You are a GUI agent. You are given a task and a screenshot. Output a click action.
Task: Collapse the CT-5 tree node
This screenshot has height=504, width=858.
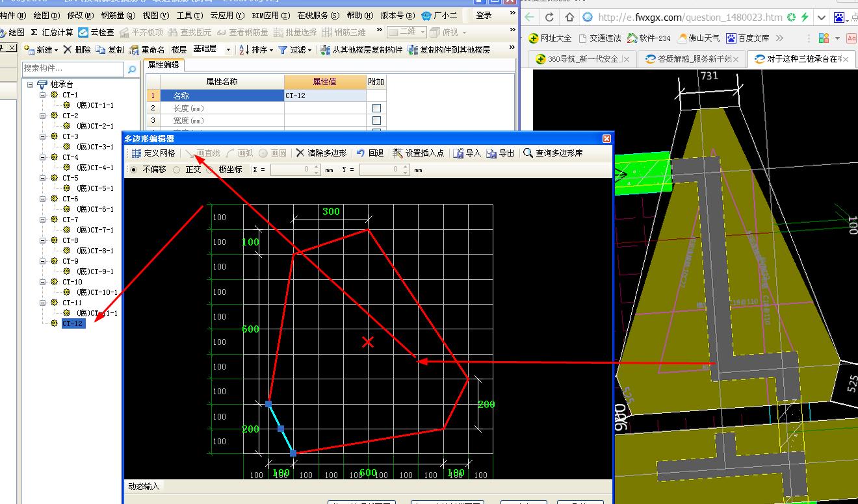43,178
